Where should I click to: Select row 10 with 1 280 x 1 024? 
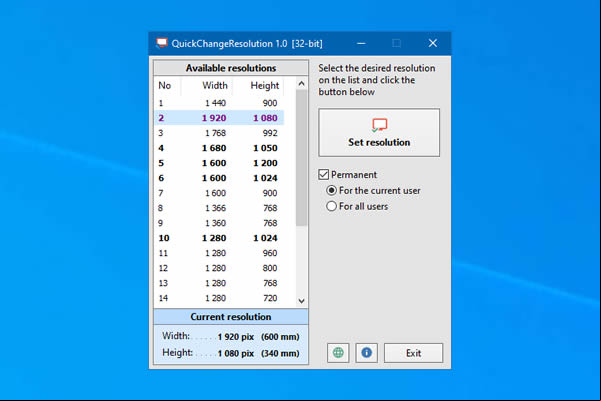click(219, 238)
